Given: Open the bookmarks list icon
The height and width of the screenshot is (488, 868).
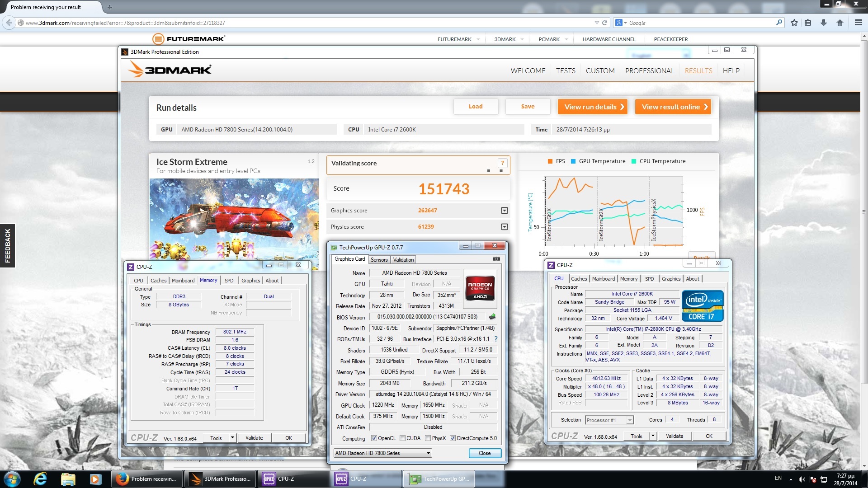Looking at the screenshot, I should (x=808, y=23).
